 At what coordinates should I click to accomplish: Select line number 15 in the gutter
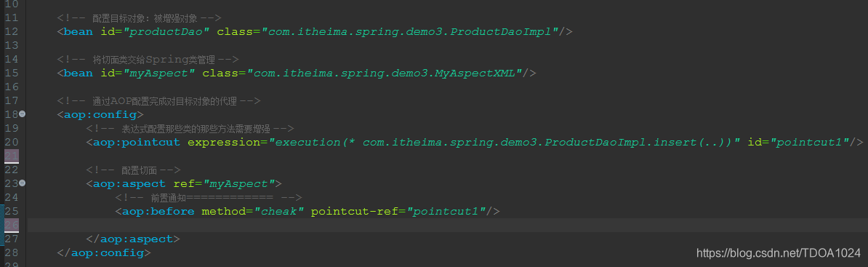[x=11, y=73]
